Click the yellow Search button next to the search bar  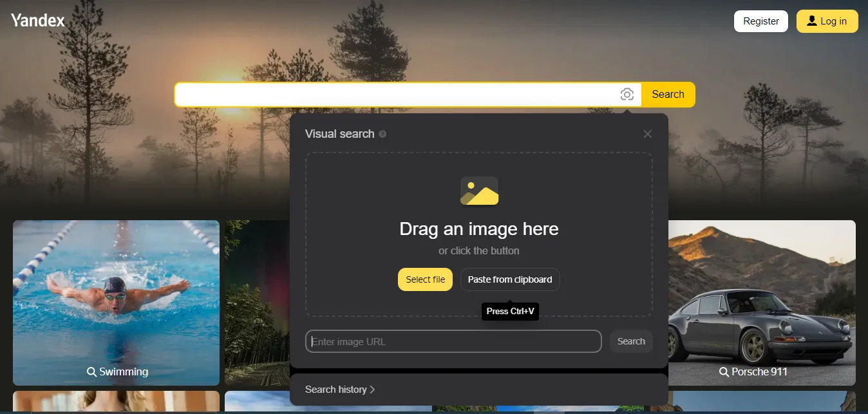click(x=668, y=94)
